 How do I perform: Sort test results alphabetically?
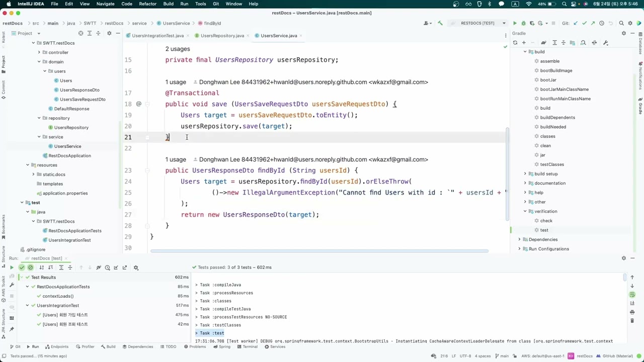point(42,267)
